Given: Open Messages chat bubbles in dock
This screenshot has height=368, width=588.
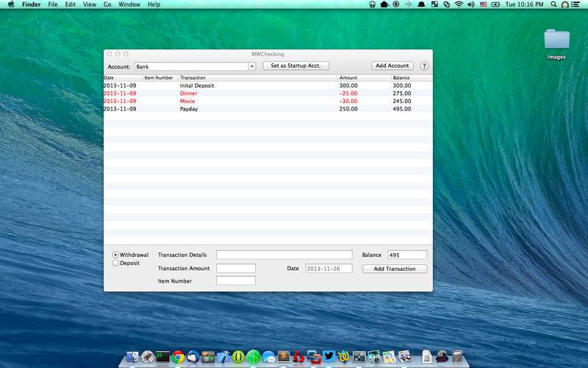Looking at the screenshot, I should tap(268, 357).
